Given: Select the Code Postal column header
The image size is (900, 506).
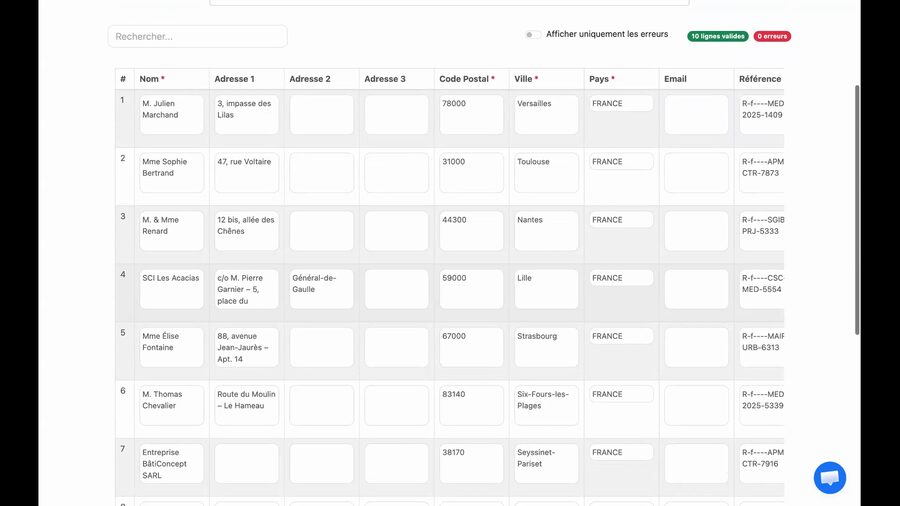Looking at the screenshot, I should [466, 79].
